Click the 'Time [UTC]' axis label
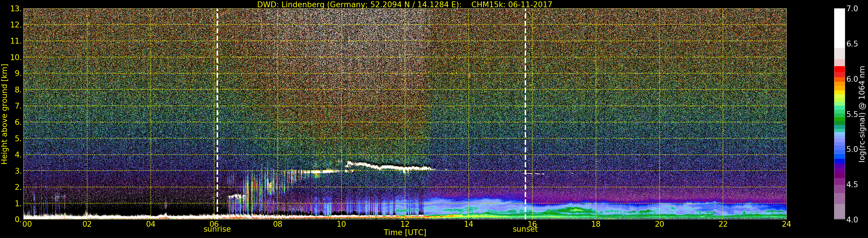The width and height of the screenshot is (868, 238). tap(405, 232)
